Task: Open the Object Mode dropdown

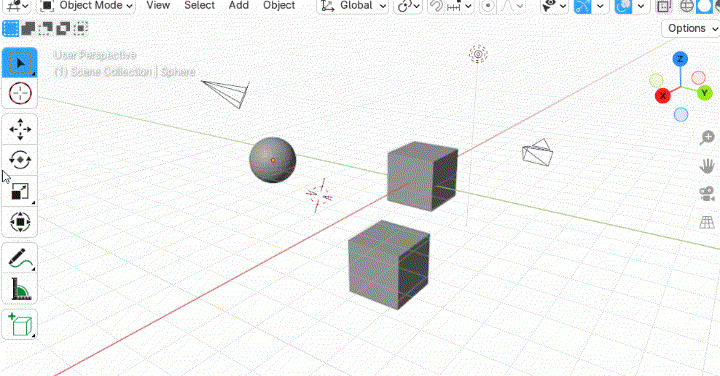Action: point(86,6)
